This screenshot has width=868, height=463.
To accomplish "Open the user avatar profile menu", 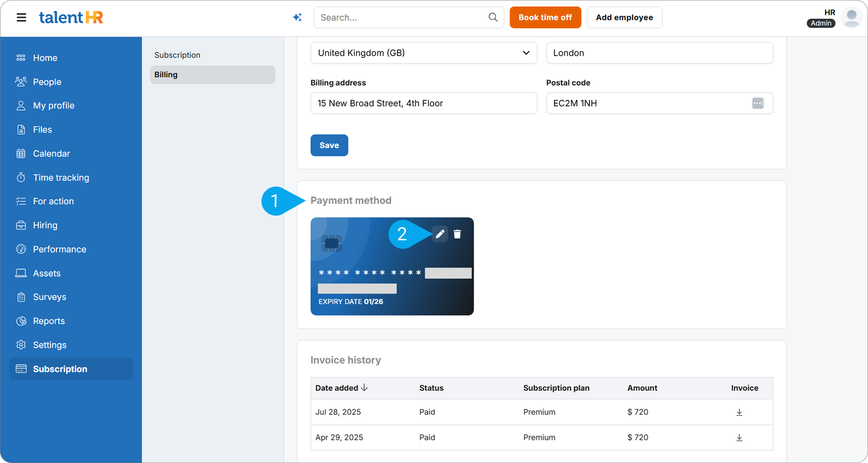I will click(x=851, y=17).
